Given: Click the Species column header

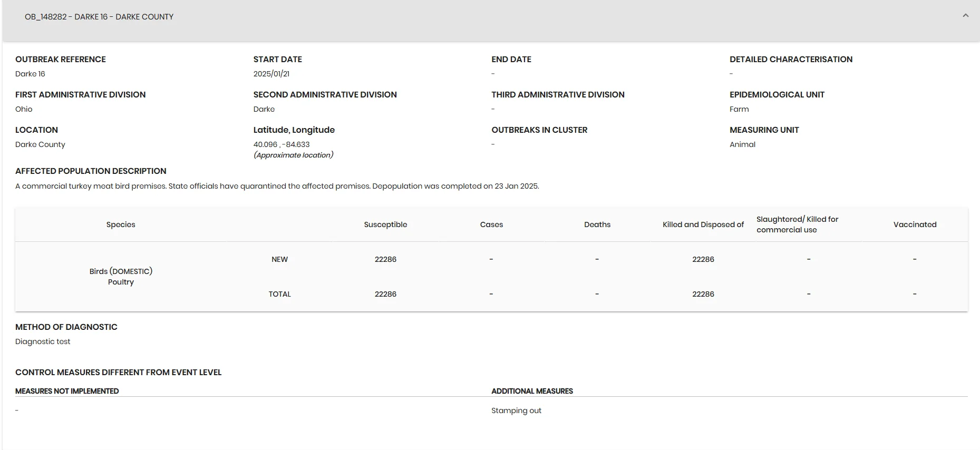Looking at the screenshot, I should [x=121, y=224].
